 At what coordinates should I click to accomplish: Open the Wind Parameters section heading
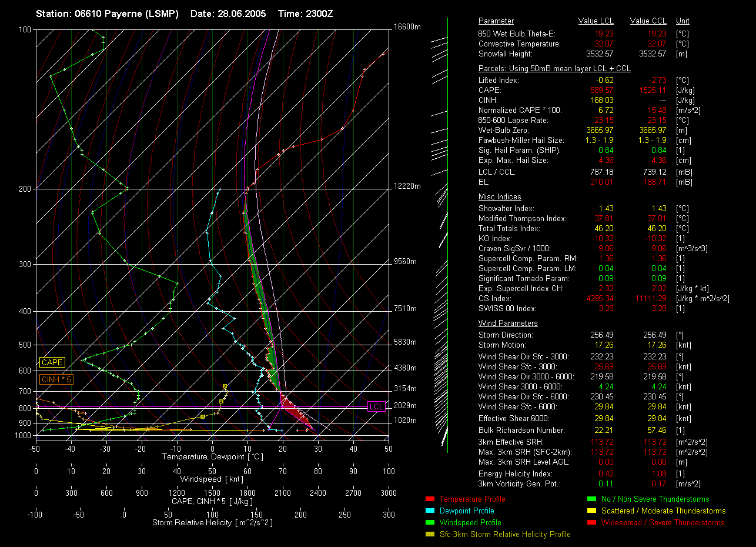pos(508,323)
